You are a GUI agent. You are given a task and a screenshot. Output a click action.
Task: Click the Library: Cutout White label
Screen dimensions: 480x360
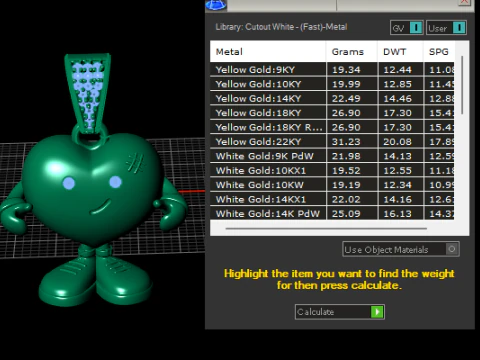point(281,27)
